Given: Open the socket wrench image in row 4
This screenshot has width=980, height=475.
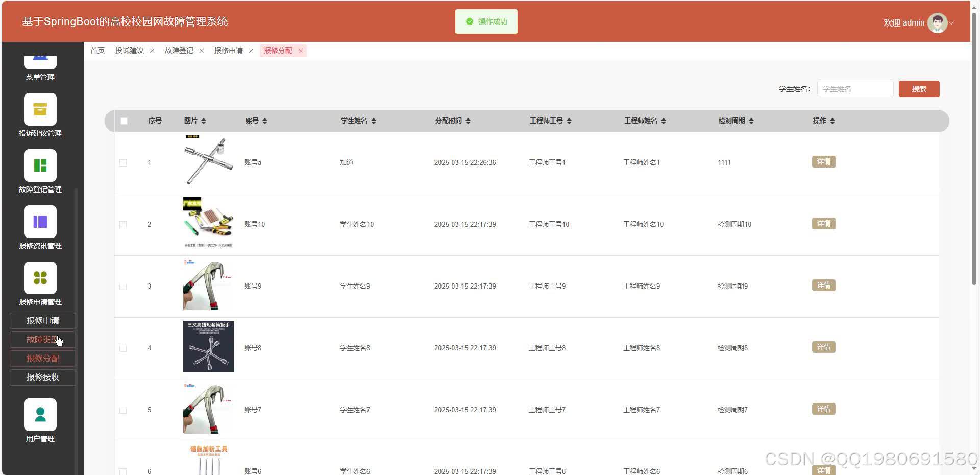Looking at the screenshot, I should [x=209, y=346].
